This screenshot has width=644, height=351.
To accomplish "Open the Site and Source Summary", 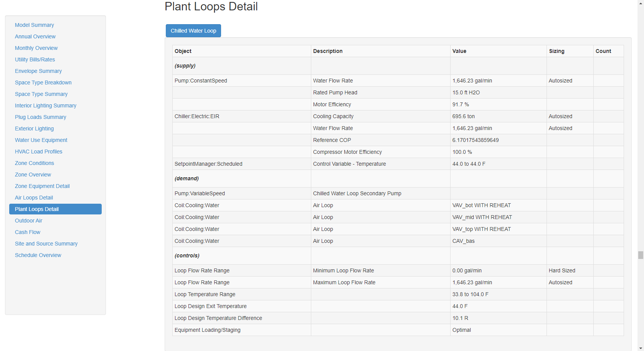I will [x=46, y=244].
